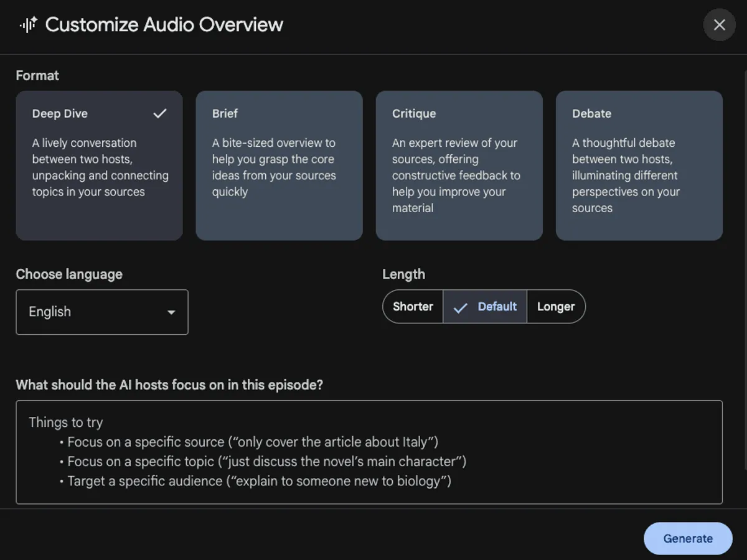Select the Deep Dive format card
Screen dimensions: 747x560
click(99, 166)
